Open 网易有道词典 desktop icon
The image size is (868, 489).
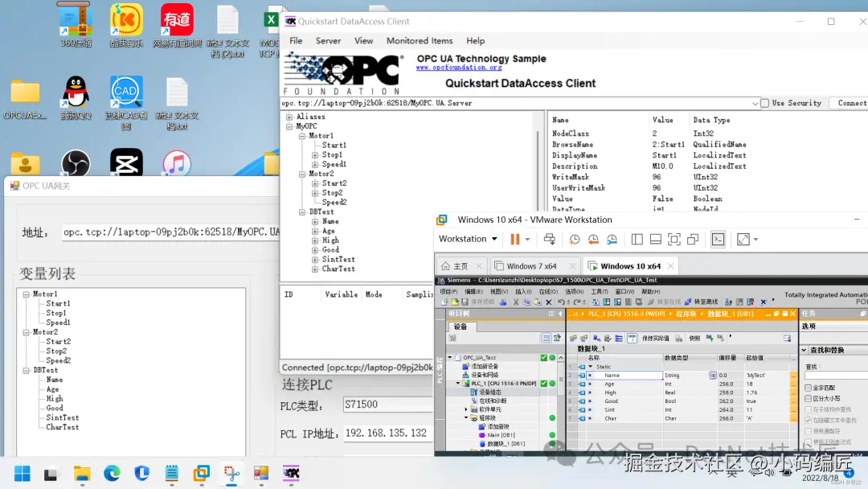click(x=177, y=25)
